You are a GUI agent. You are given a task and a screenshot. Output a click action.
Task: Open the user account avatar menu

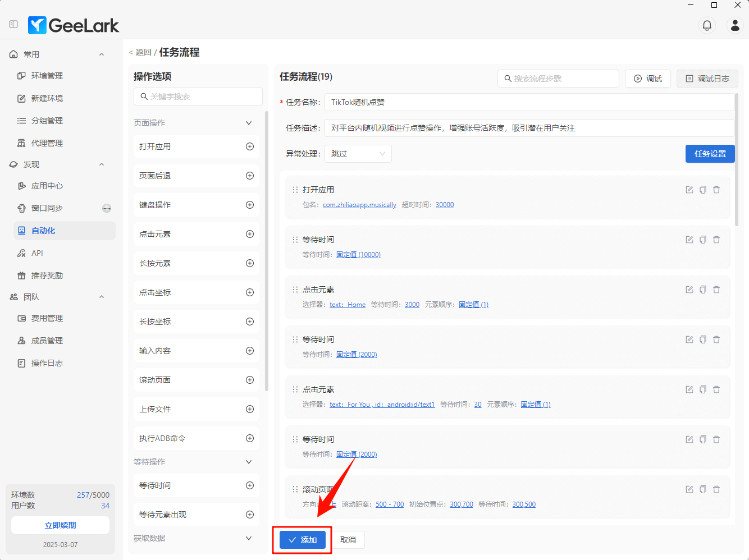tap(735, 25)
